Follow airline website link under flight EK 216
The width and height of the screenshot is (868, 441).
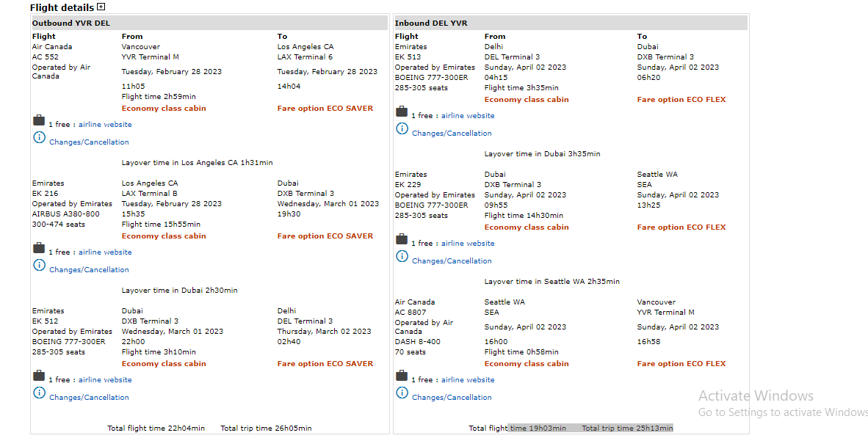105,252
